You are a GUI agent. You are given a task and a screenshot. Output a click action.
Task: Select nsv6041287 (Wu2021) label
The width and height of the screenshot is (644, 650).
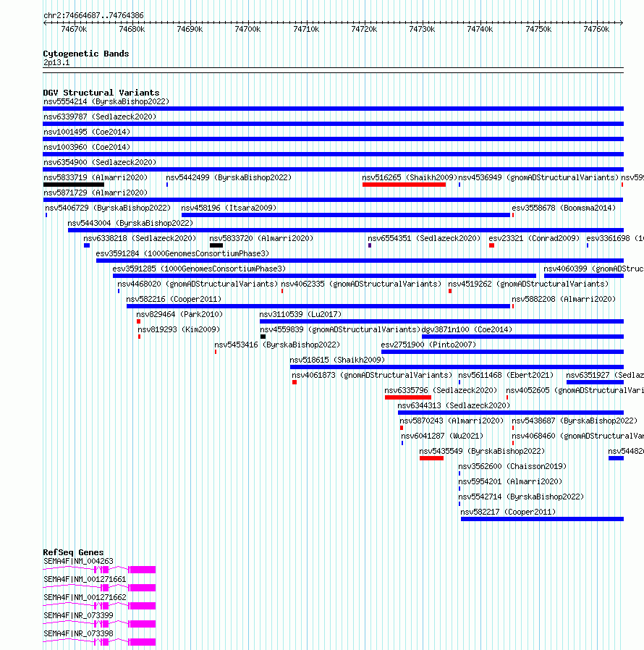(x=442, y=436)
